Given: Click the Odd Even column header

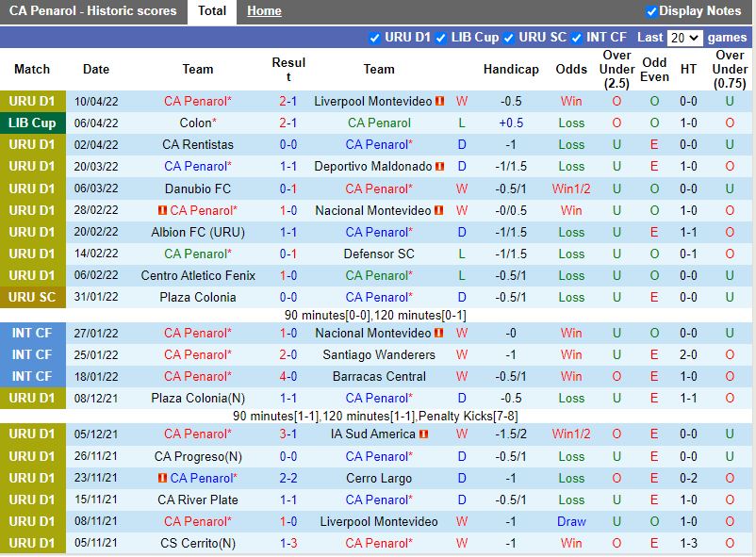Looking at the screenshot, I should click(654, 70).
